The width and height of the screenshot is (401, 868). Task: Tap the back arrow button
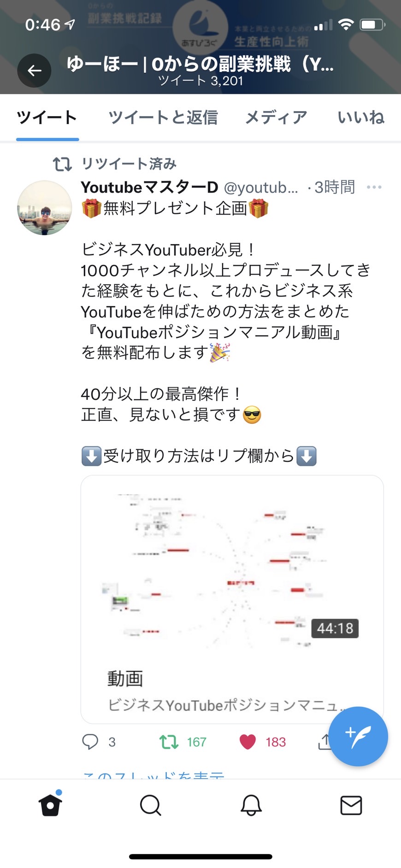34,70
